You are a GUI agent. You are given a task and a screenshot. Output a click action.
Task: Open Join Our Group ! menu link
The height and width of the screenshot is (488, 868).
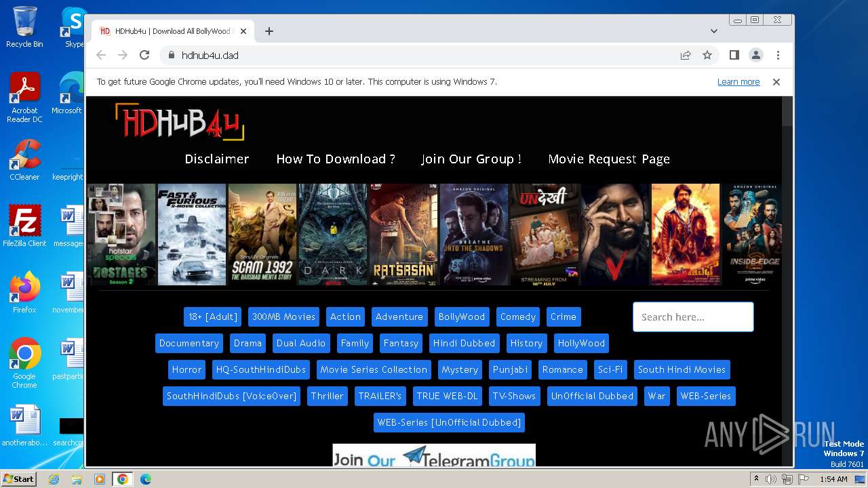click(x=471, y=159)
